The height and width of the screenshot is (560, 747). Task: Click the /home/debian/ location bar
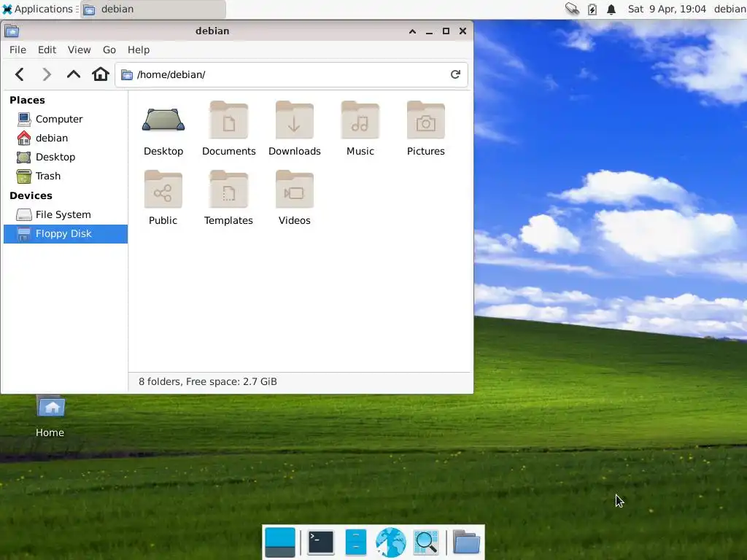click(x=291, y=75)
